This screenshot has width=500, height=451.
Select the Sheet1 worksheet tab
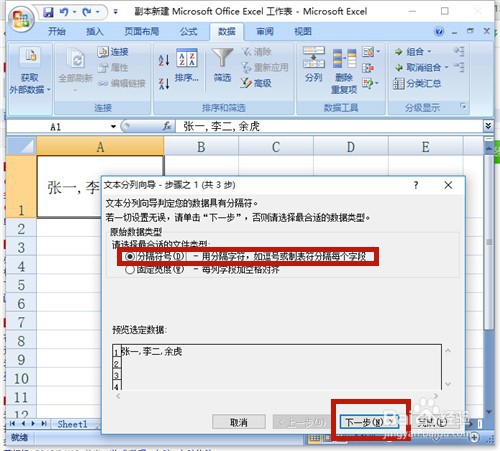click(x=72, y=424)
